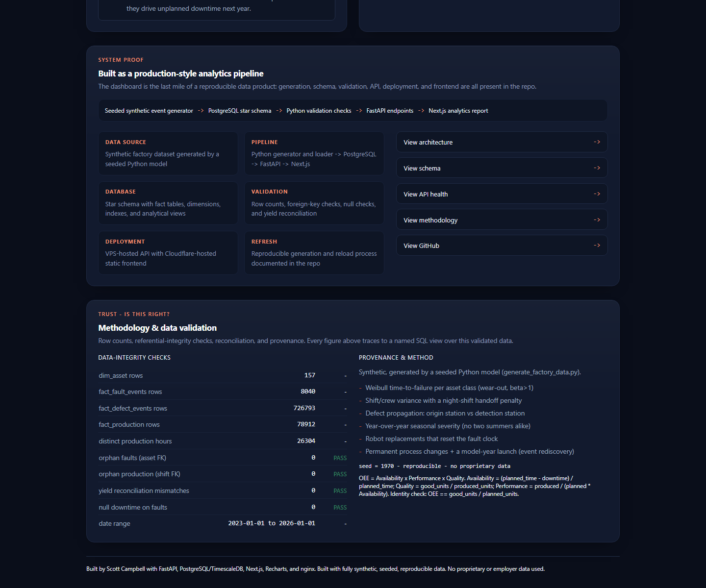The width and height of the screenshot is (706, 588).
Task: Select the DATA SOURCE card
Action: pyautogui.click(x=168, y=153)
